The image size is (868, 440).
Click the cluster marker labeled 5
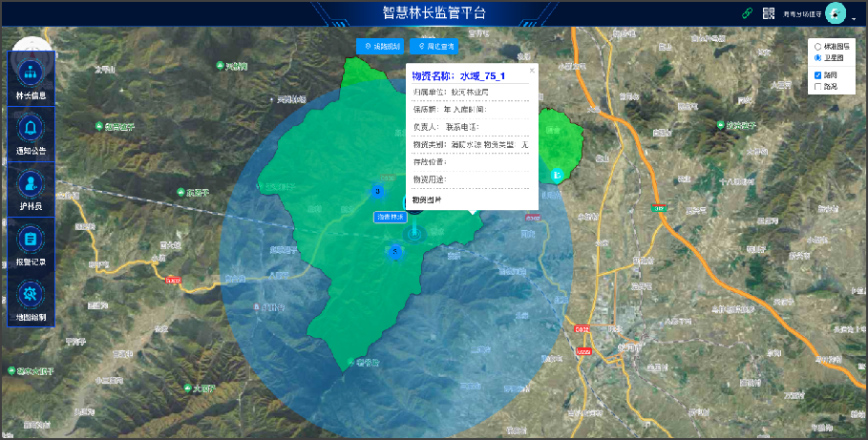coord(394,251)
